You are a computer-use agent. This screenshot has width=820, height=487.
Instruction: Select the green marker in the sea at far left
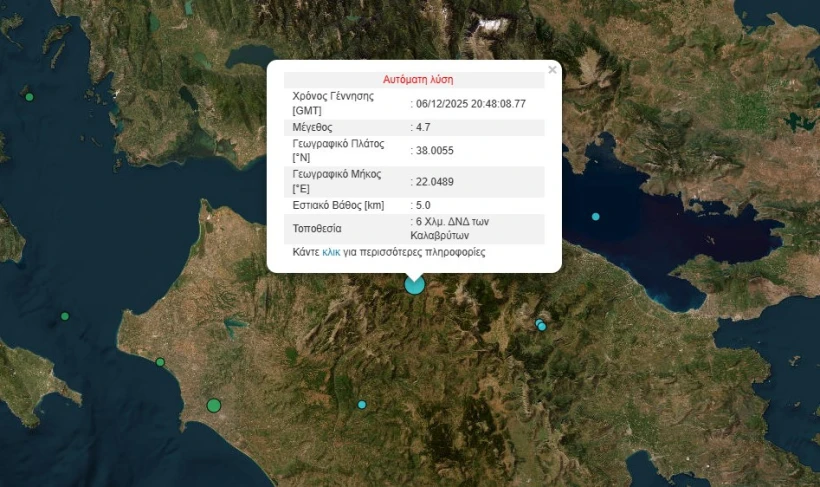[x=65, y=316]
